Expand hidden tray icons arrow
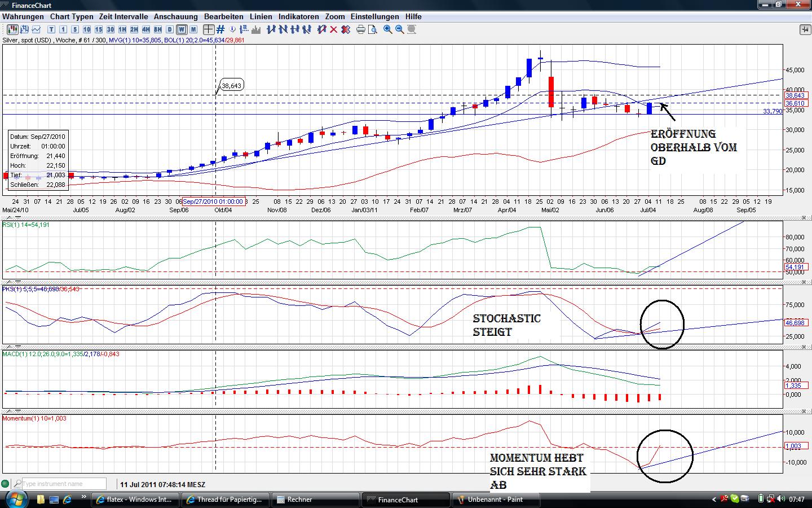This screenshot has width=812, height=508. tap(714, 499)
